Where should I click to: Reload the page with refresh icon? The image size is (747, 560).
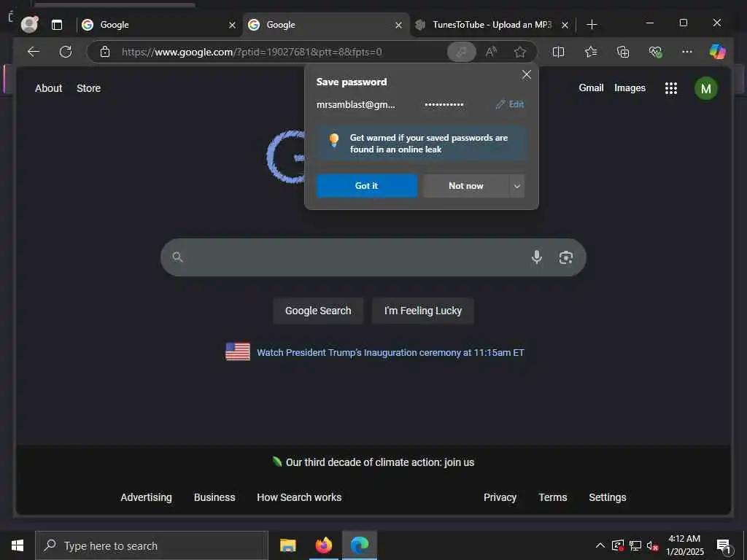(x=66, y=52)
